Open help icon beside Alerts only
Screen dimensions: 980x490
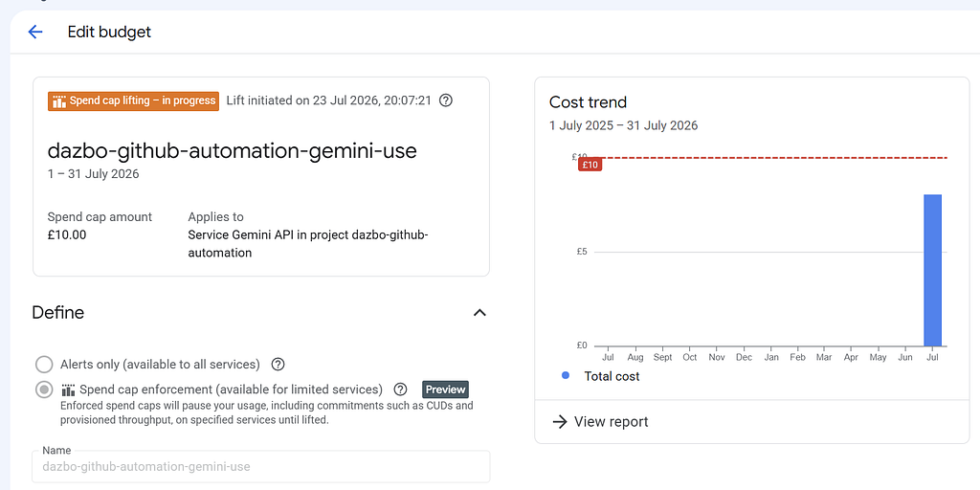[278, 364]
